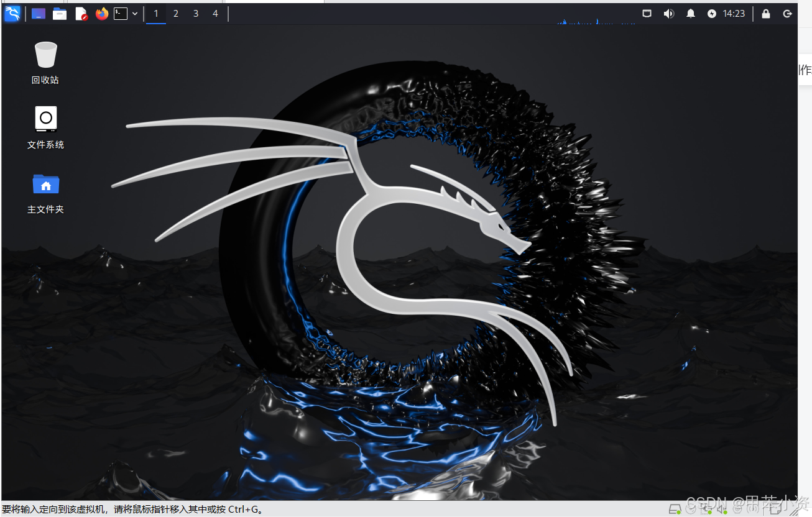
Task: Open the notifications bell
Action: [x=691, y=14]
